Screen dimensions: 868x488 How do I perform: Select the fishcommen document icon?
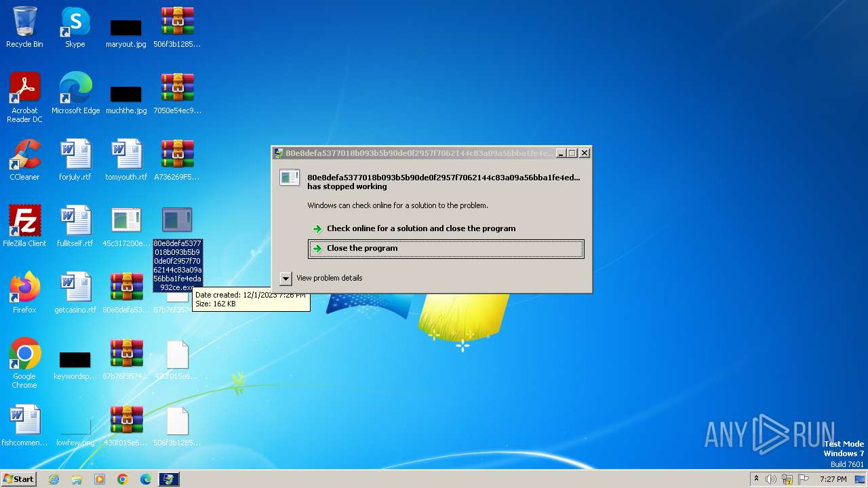pos(24,426)
